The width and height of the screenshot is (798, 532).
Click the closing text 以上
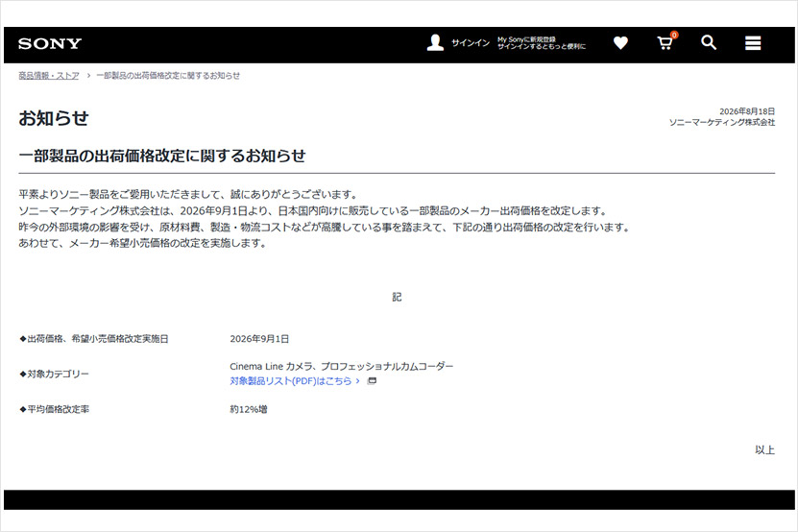[765, 449]
